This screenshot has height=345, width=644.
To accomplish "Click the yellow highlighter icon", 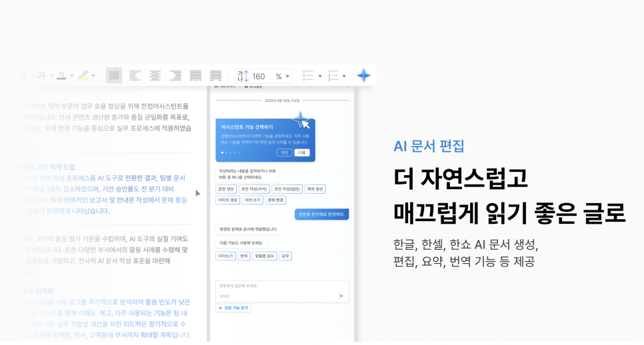I will pos(83,75).
